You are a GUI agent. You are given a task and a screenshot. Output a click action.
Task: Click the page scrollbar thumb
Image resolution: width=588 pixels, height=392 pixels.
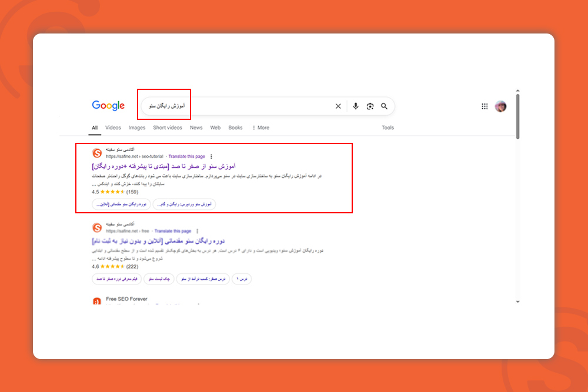(x=517, y=116)
